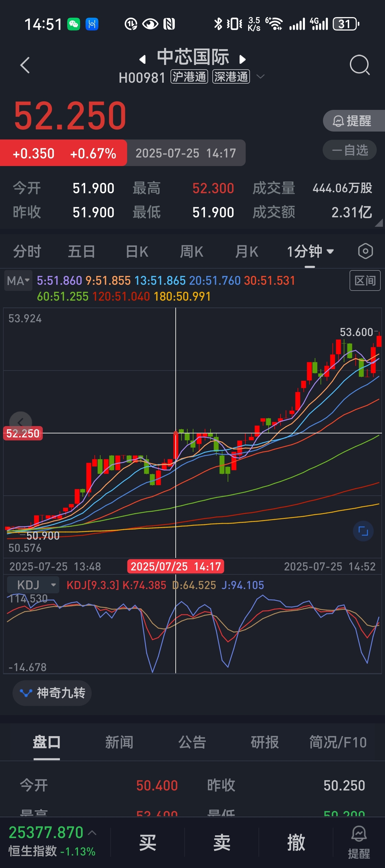This screenshot has height=868, width=385.
Task: Tap the crosshair price label 52.250
Action: pos(23,433)
